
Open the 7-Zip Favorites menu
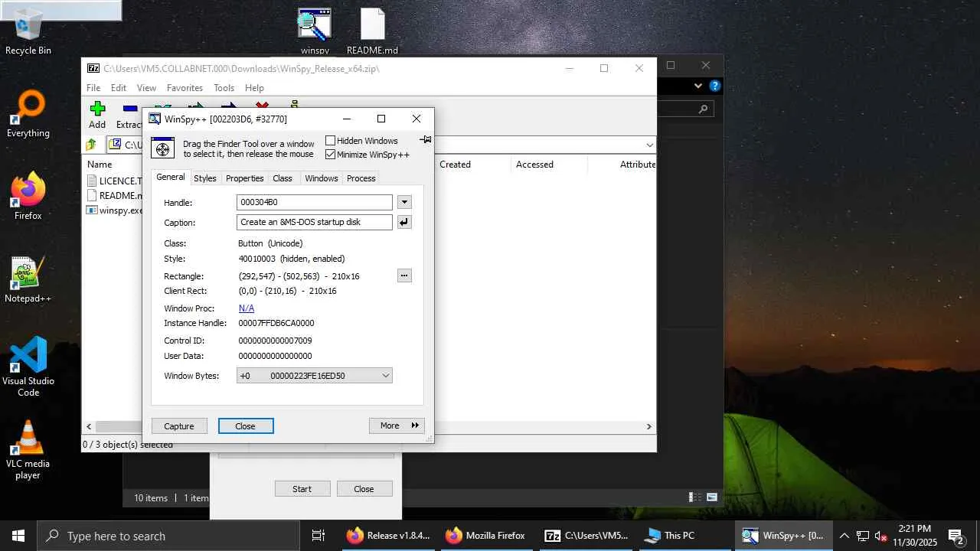tap(185, 88)
